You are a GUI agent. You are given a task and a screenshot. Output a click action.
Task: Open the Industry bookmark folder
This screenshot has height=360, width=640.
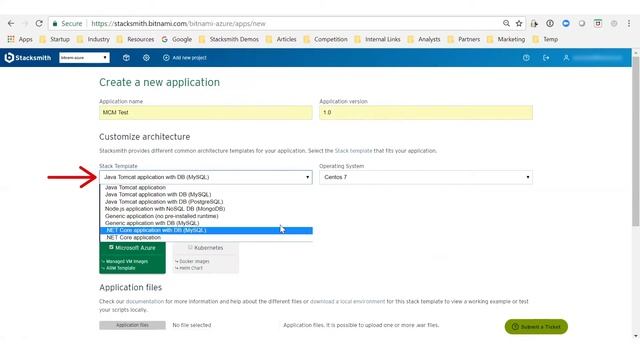pos(93,39)
